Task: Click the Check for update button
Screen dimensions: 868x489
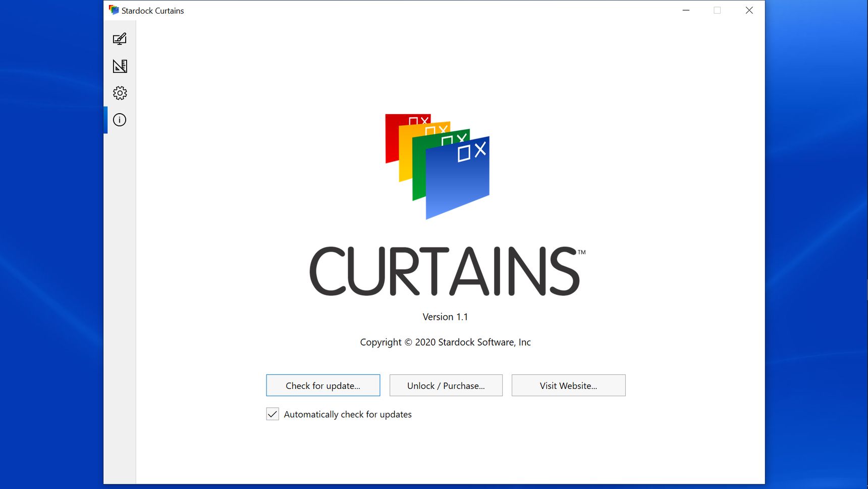Action: [x=323, y=385]
